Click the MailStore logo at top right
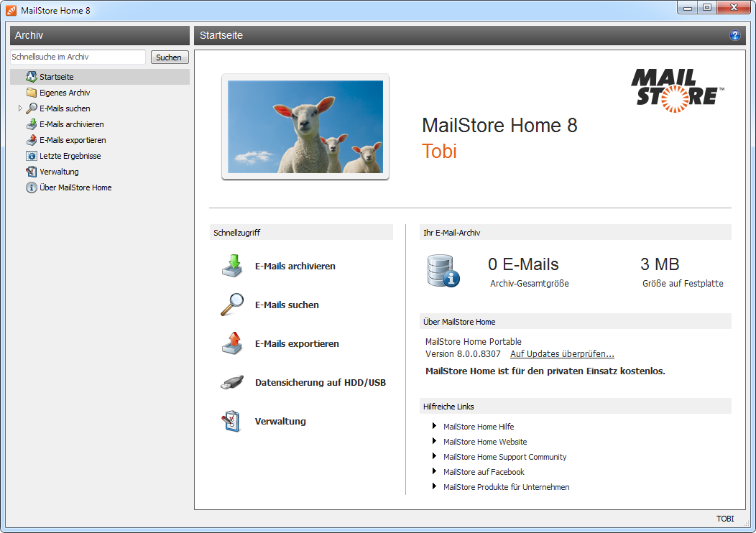 (x=677, y=91)
